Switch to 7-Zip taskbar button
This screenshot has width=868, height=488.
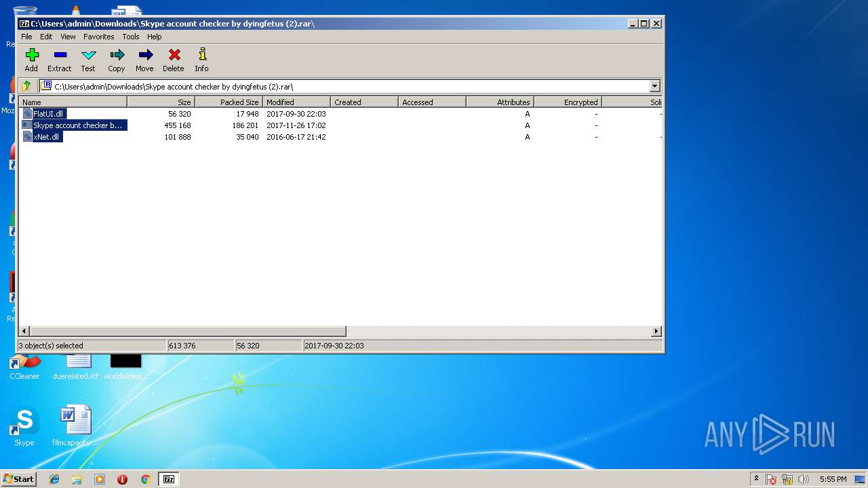[169, 479]
